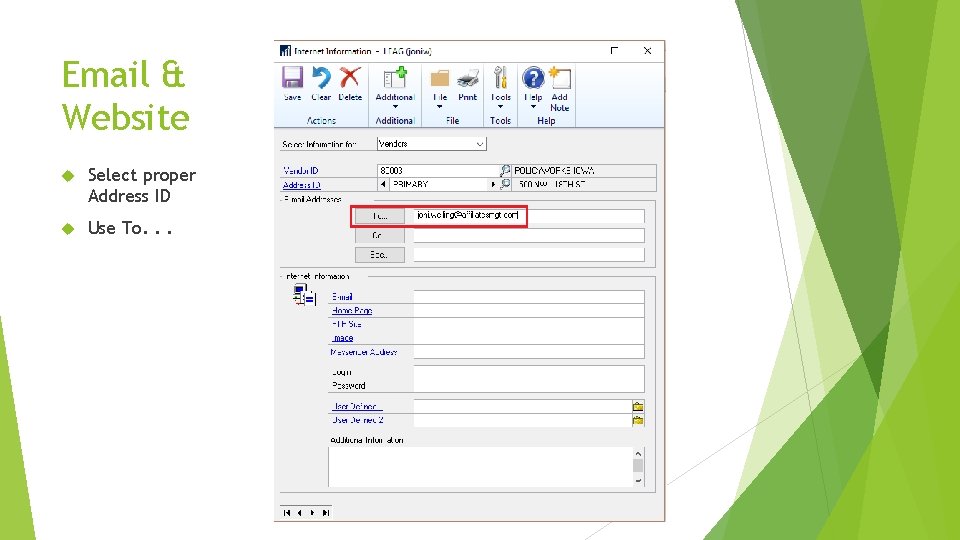This screenshot has height=540, width=960.
Task: Click the User Defined 1 input field
Action: 523,407
